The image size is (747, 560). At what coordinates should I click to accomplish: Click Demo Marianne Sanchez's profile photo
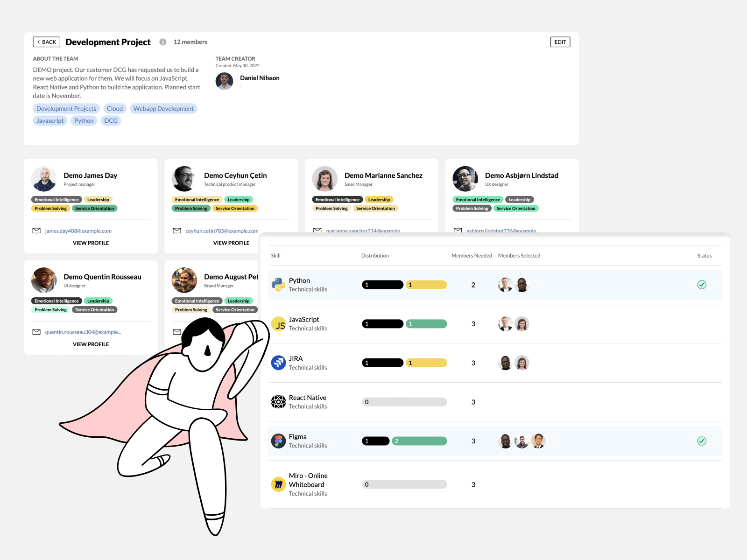point(325,179)
